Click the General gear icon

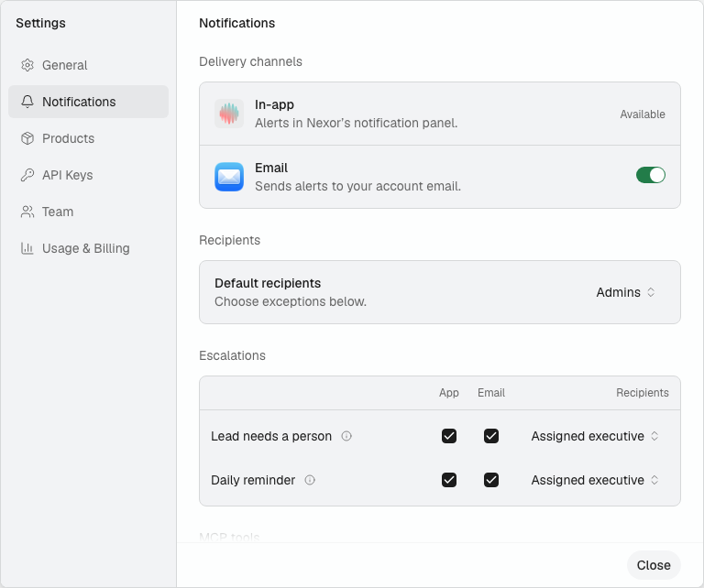(27, 65)
